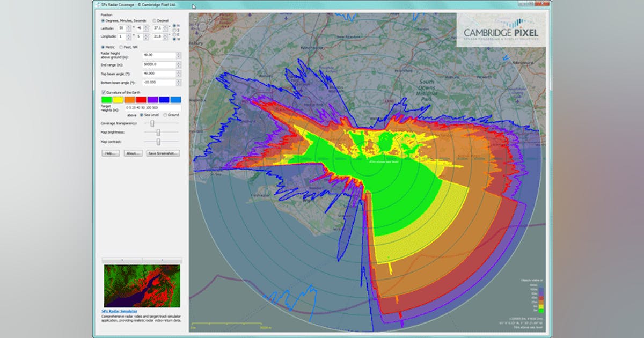Select the Decimal position format
644x338 pixels.
pos(155,20)
